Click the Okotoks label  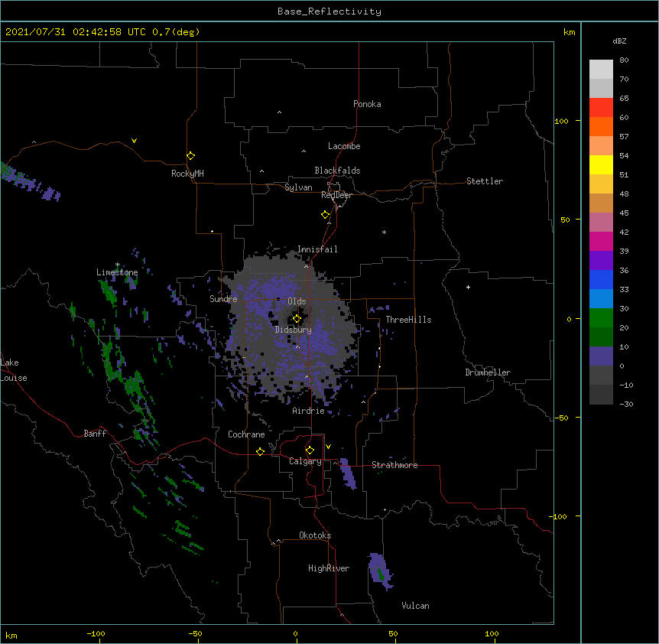[x=315, y=535]
